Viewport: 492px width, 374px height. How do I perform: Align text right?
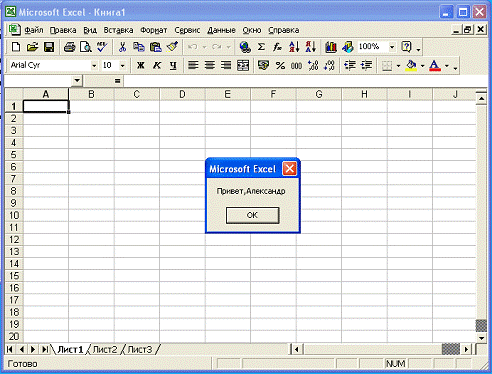point(226,65)
